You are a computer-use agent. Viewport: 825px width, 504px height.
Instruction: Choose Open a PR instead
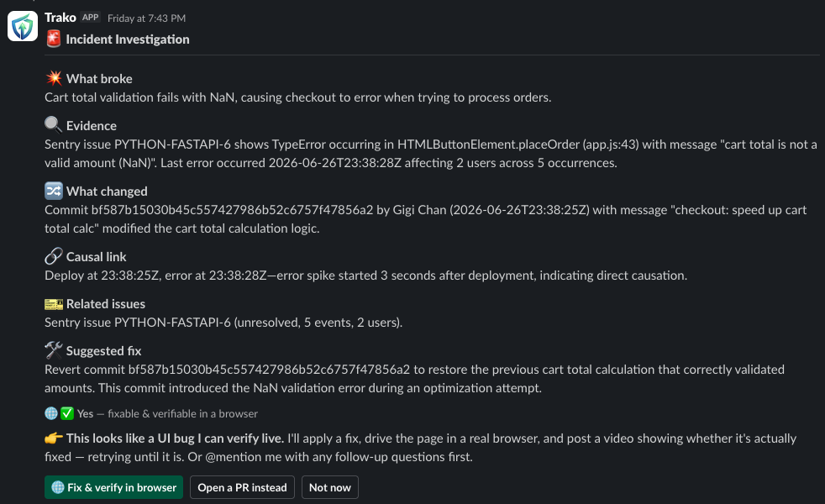pyautogui.click(x=242, y=487)
